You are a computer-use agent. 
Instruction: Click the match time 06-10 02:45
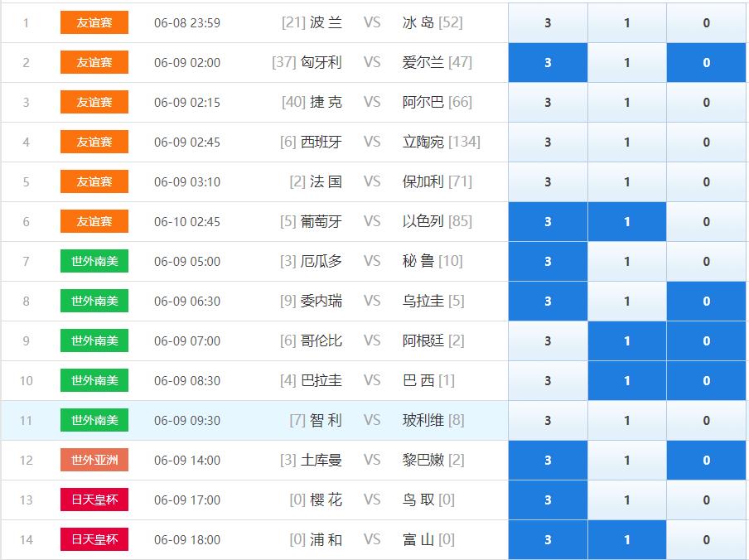point(187,222)
